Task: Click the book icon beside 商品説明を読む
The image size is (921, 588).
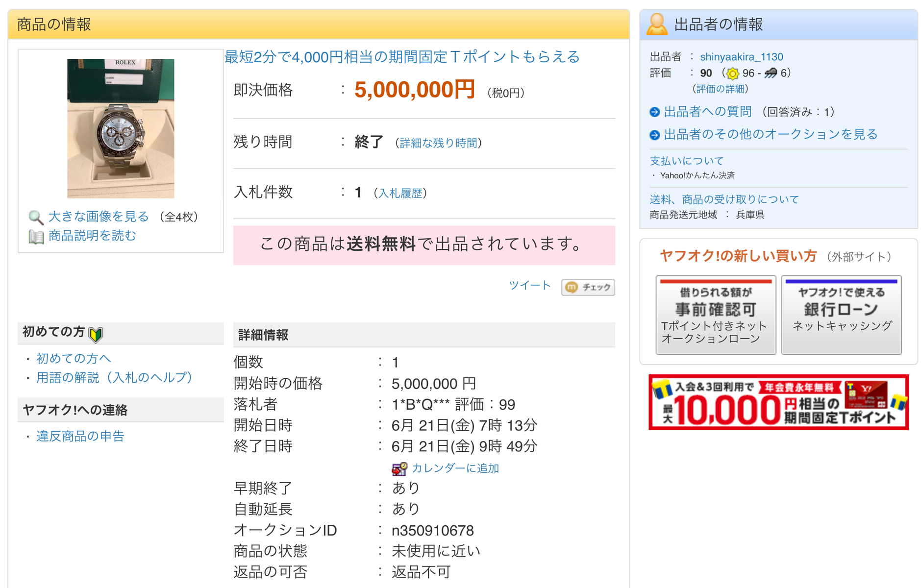Action: coord(36,237)
